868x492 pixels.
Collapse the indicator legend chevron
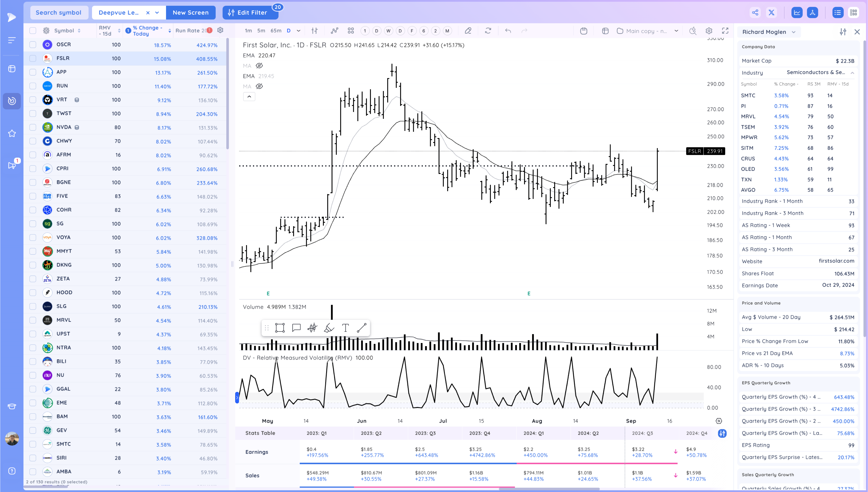pyautogui.click(x=249, y=97)
